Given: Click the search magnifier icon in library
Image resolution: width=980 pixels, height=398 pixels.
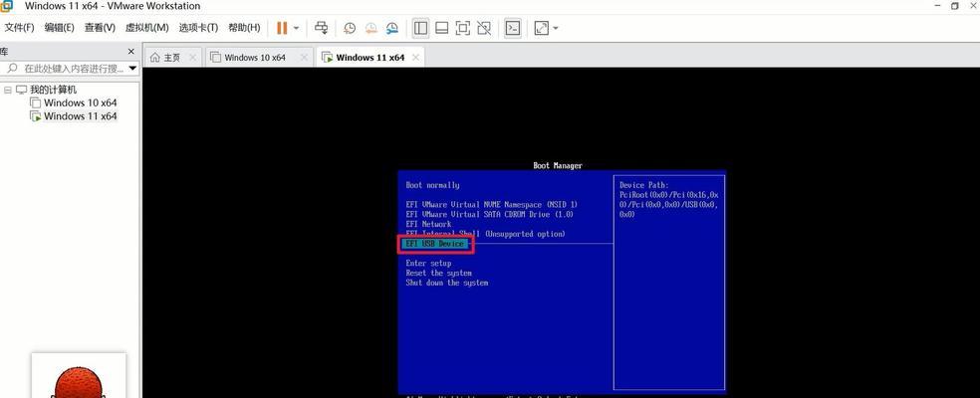Looking at the screenshot, I should pos(13,68).
